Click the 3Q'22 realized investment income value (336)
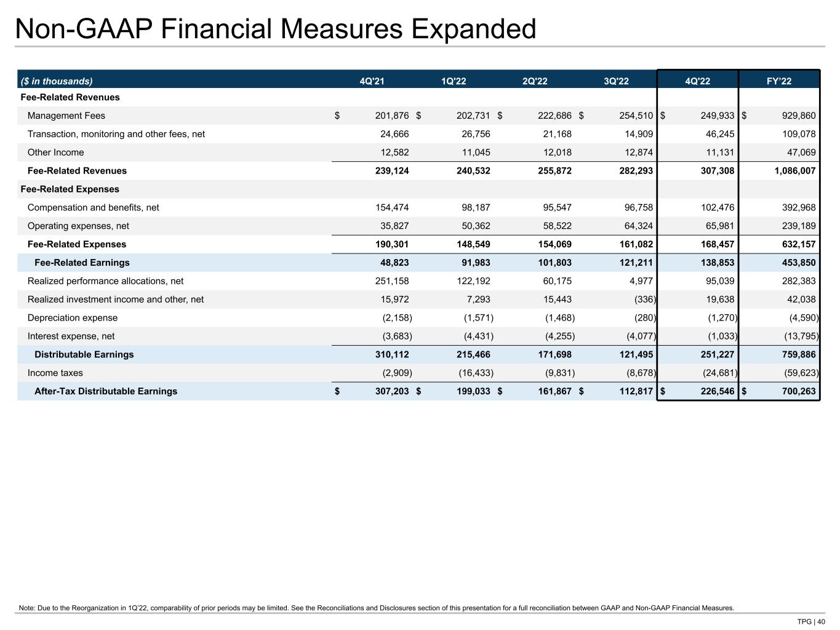Screen dimensions: 840x630 [644, 300]
